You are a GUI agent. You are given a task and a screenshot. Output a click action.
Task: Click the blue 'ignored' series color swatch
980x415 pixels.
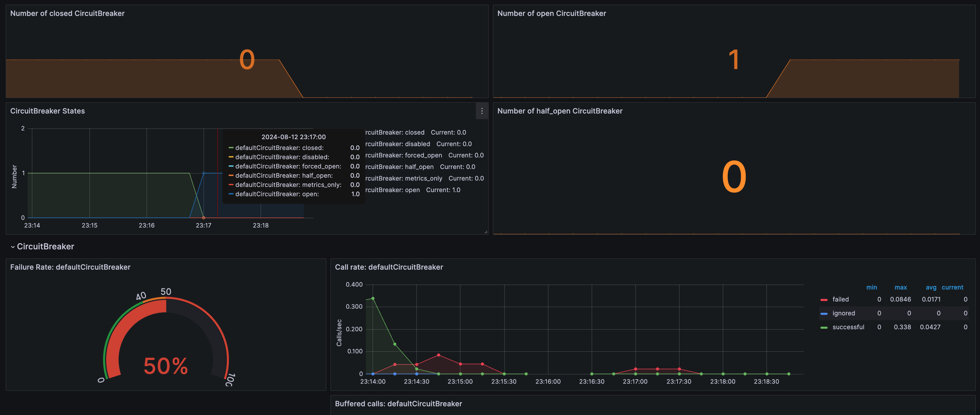[x=824, y=314]
